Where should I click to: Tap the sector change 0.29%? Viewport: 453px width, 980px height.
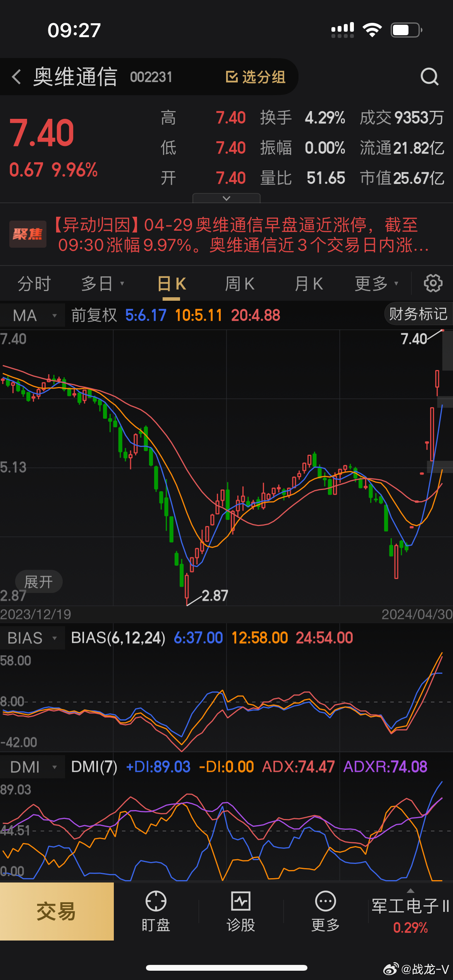pyautogui.click(x=410, y=928)
